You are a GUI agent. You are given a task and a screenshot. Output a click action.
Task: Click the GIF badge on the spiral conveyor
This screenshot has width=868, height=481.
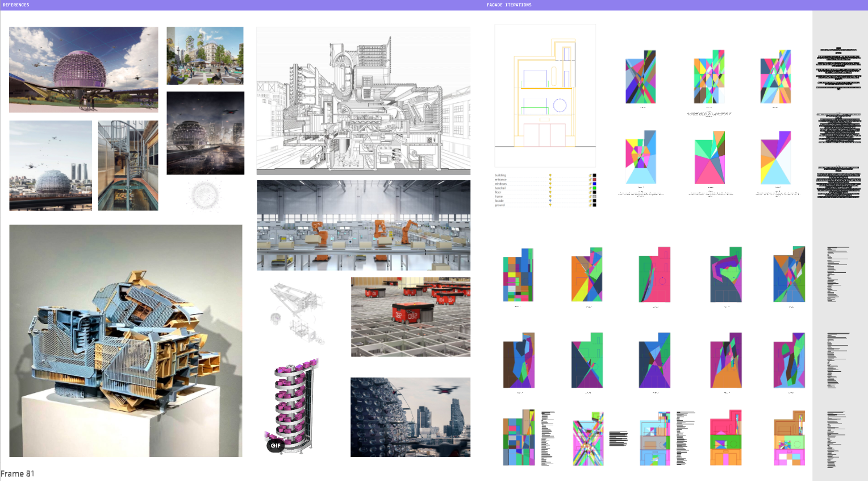(x=276, y=446)
